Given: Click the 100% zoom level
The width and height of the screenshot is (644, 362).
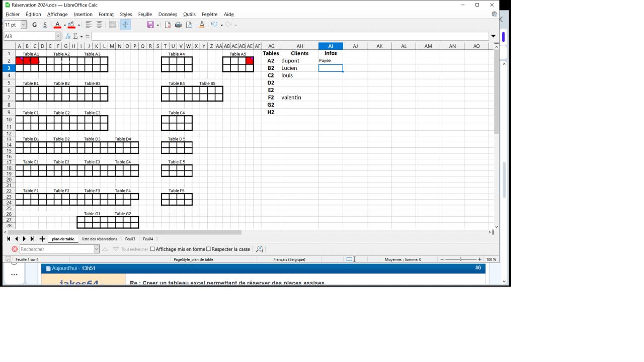Looking at the screenshot, I should (x=491, y=259).
